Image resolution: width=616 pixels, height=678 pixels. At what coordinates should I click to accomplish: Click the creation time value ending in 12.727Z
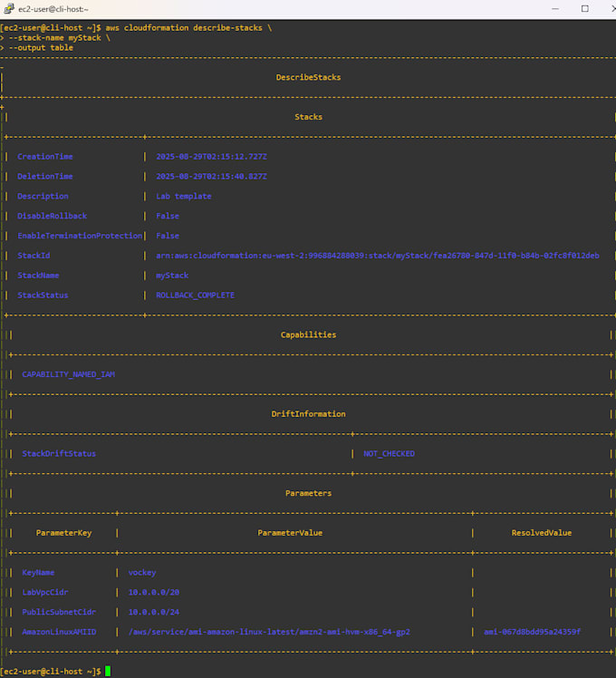pyautogui.click(x=211, y=157)
